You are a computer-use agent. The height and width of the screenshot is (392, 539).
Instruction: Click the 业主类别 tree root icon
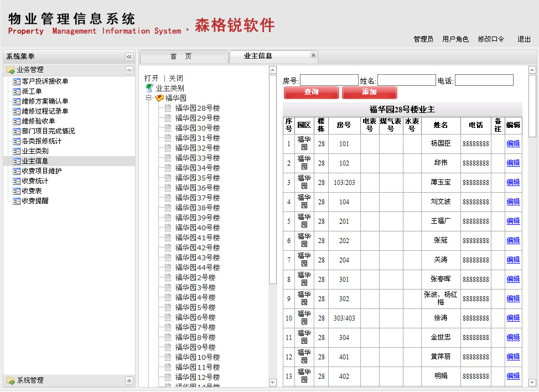149,88
